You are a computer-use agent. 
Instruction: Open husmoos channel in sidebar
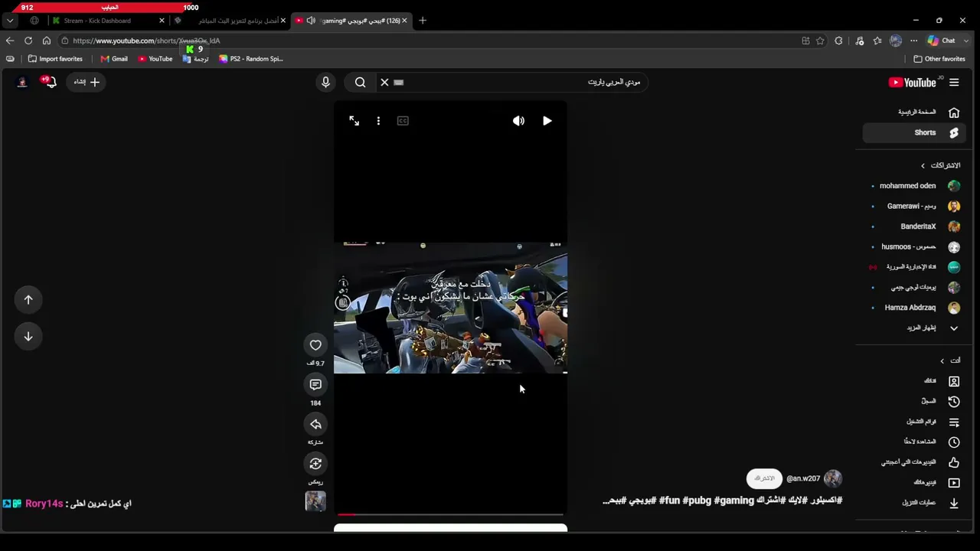tap(914, 246)
